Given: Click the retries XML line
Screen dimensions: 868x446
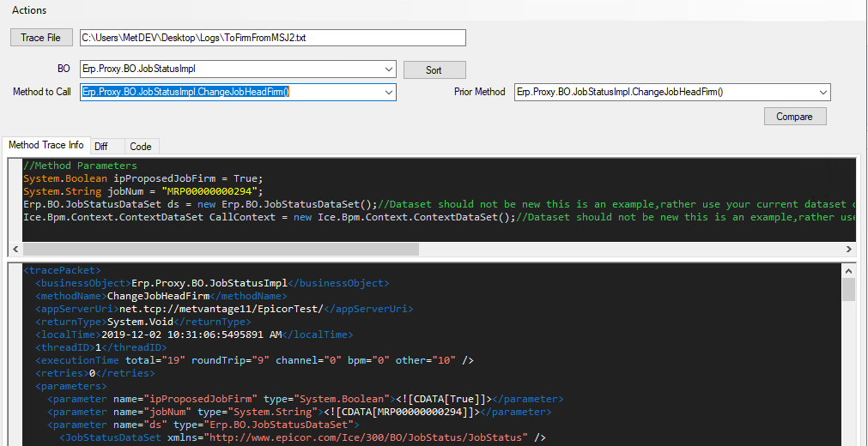Looking at the screenshot, I should click(x=95, y=373).
